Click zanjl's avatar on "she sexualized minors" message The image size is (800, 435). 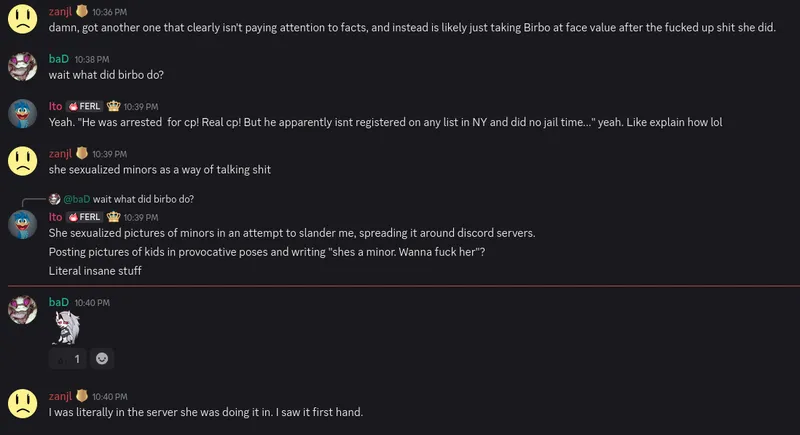click(x=22, y=160)
